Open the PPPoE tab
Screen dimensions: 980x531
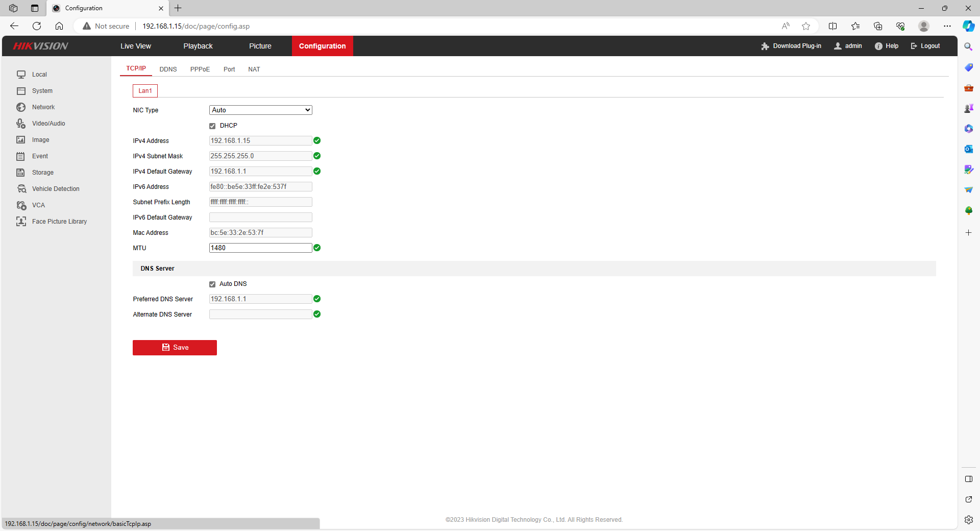(200, 69)
